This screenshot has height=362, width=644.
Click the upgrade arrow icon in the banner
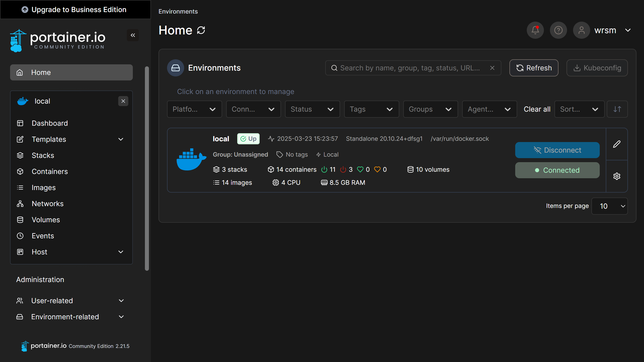tap(25, 10)
